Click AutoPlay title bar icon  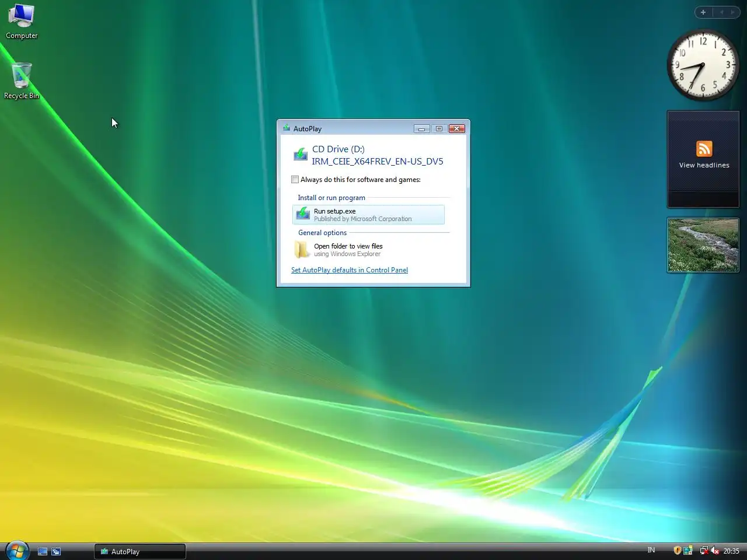pyautogui.click(x=287, y=128)
